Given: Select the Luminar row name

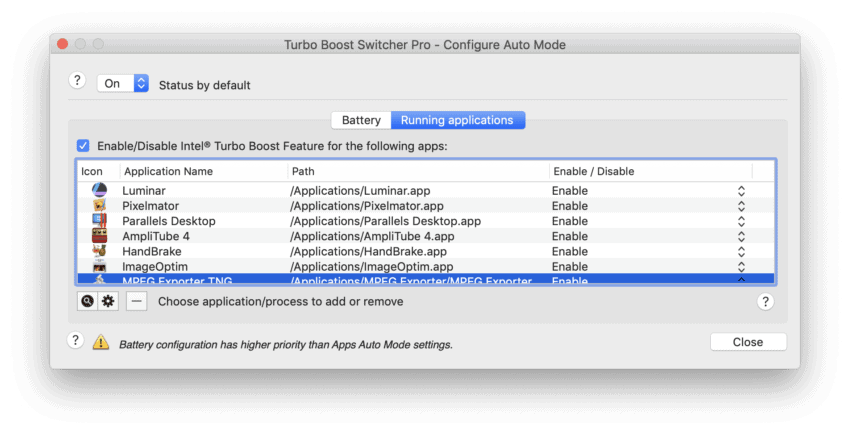Looking at the screenshot, I should (144, 190).
